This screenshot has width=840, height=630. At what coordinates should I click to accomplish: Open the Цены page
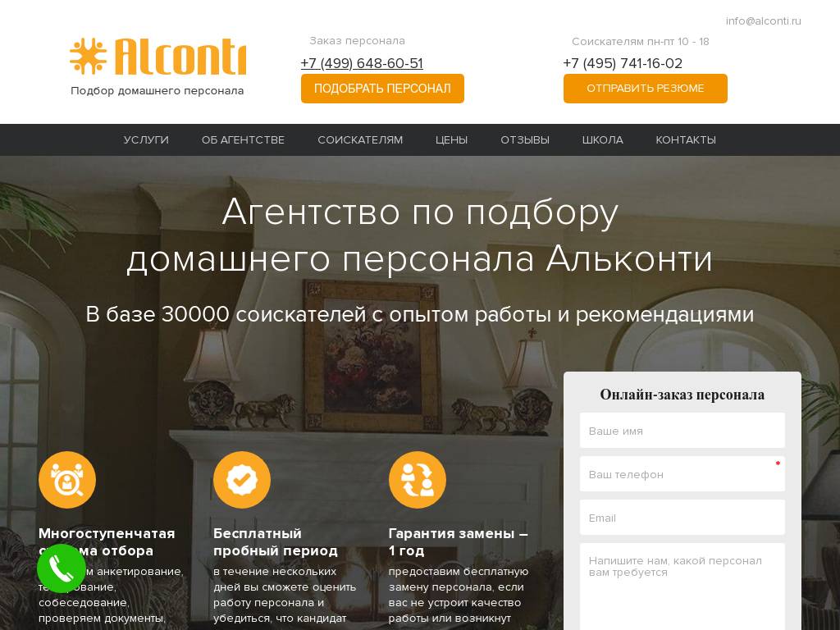coord(451,139)
